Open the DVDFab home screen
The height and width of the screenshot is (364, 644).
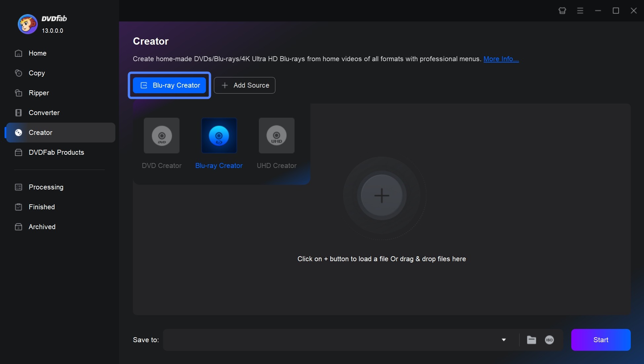pos(37,53)
